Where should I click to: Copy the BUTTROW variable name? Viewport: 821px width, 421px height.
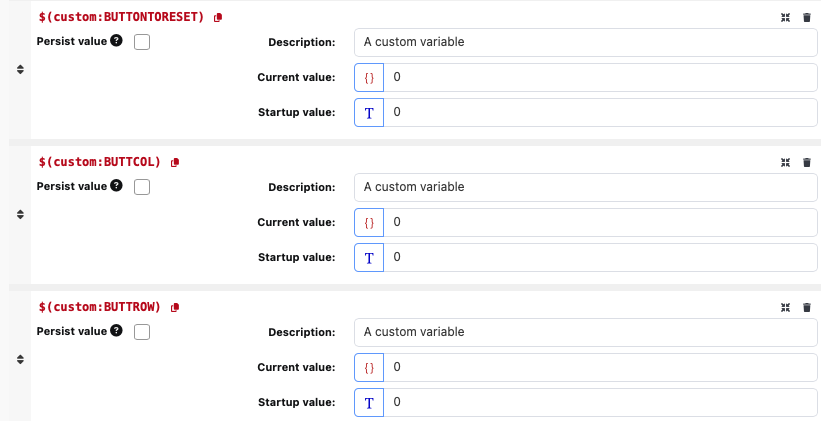(x=175, y=307)
